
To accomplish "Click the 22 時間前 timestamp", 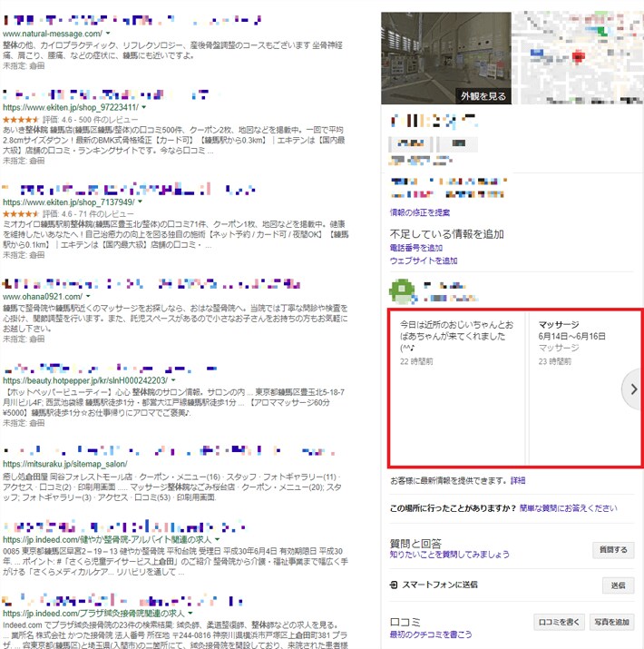I will (x=416, y=361).
